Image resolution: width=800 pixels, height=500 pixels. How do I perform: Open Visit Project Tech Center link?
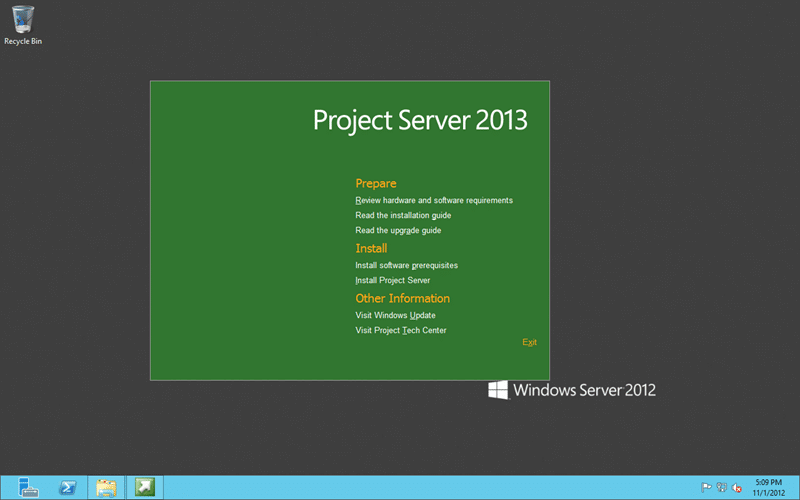pyautogui.click(x=401, y=330)
